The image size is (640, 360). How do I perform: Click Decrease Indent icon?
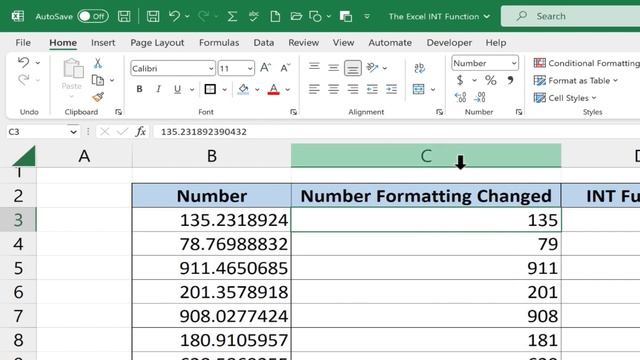(372, 89)
